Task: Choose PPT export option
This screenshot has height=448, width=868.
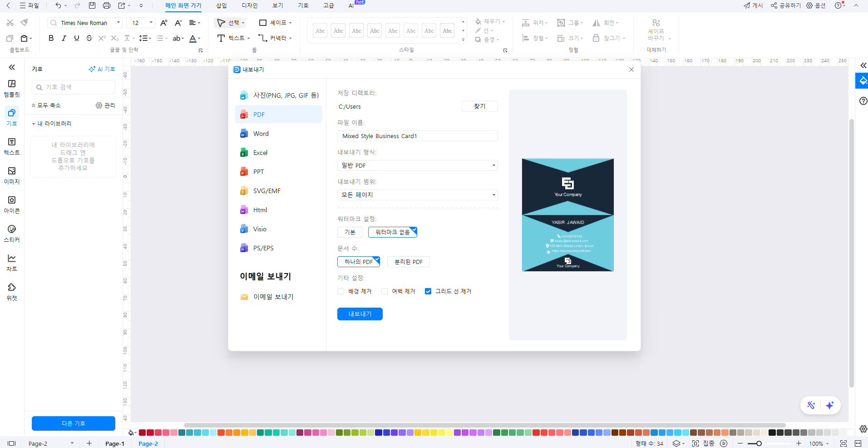Action: click(x=279, y=172)
